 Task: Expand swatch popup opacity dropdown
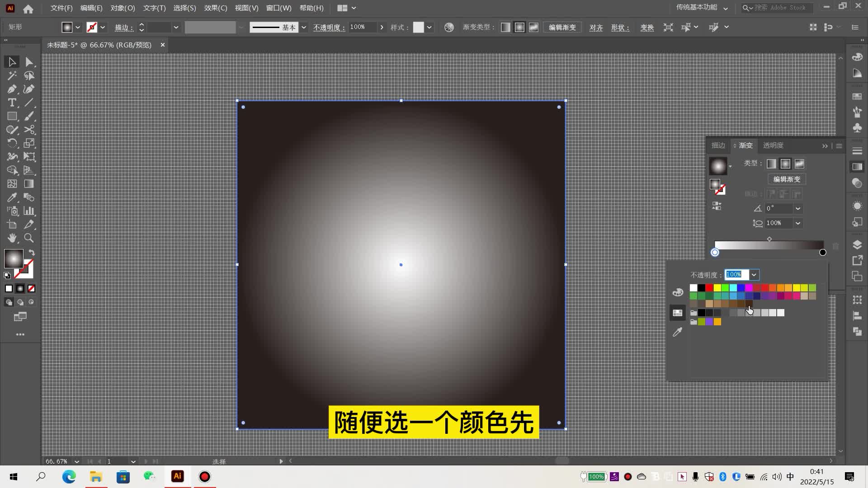tap(754, 275)
